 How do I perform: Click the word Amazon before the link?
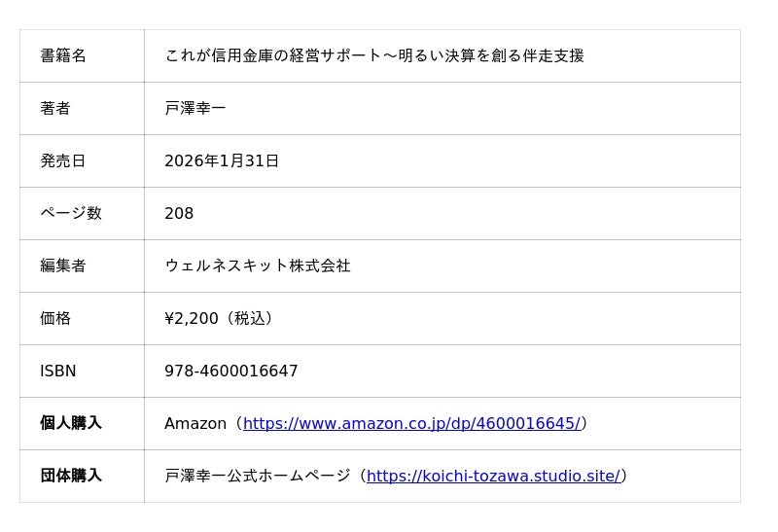(x=195, y=423)
